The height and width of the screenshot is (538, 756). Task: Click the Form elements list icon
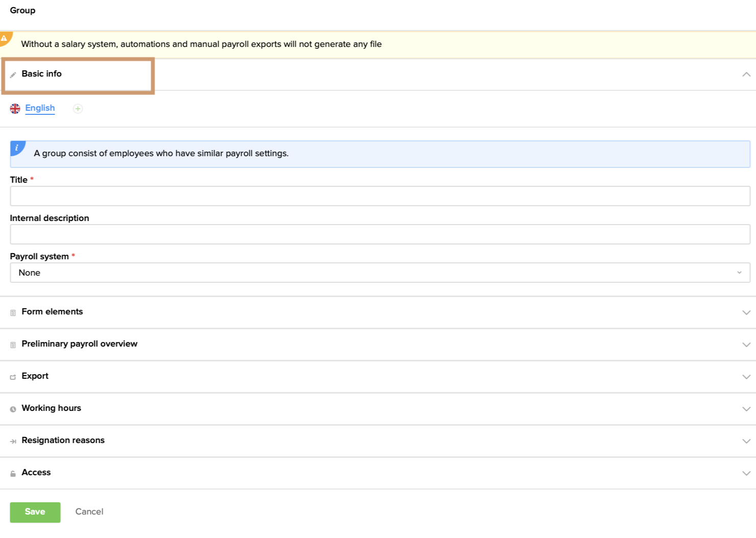pyautogui.click(x=13, y=313)
